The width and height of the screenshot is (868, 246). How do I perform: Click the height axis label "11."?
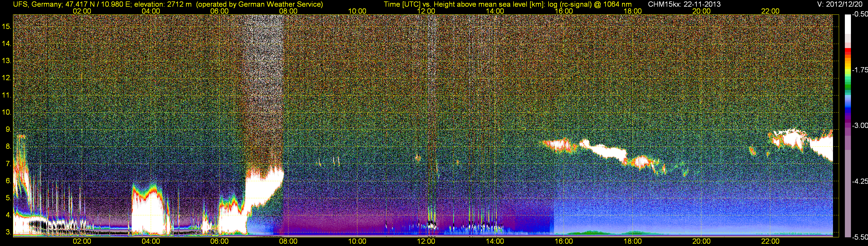click(7, 95)
